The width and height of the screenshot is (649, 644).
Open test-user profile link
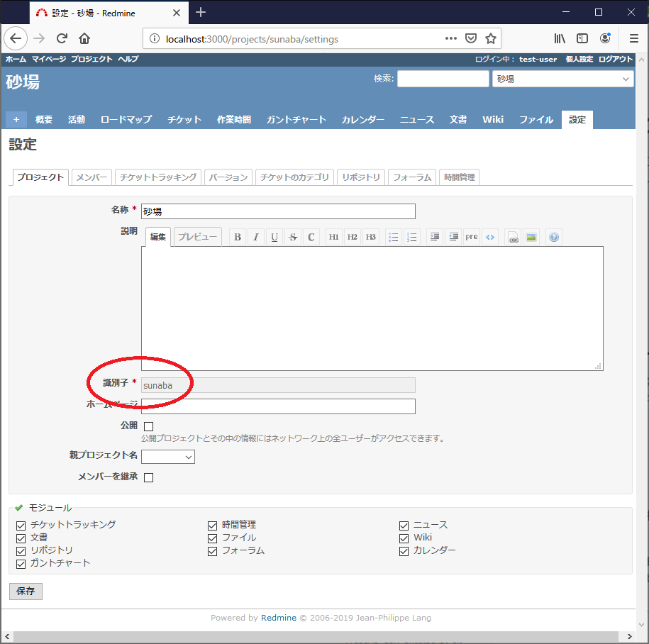coord(538,59)
